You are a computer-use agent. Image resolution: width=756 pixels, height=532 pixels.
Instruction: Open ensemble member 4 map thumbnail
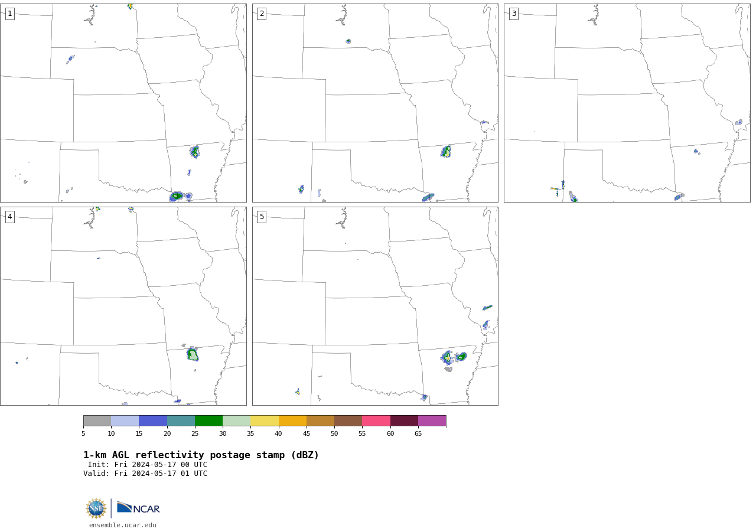click(123, 306)
